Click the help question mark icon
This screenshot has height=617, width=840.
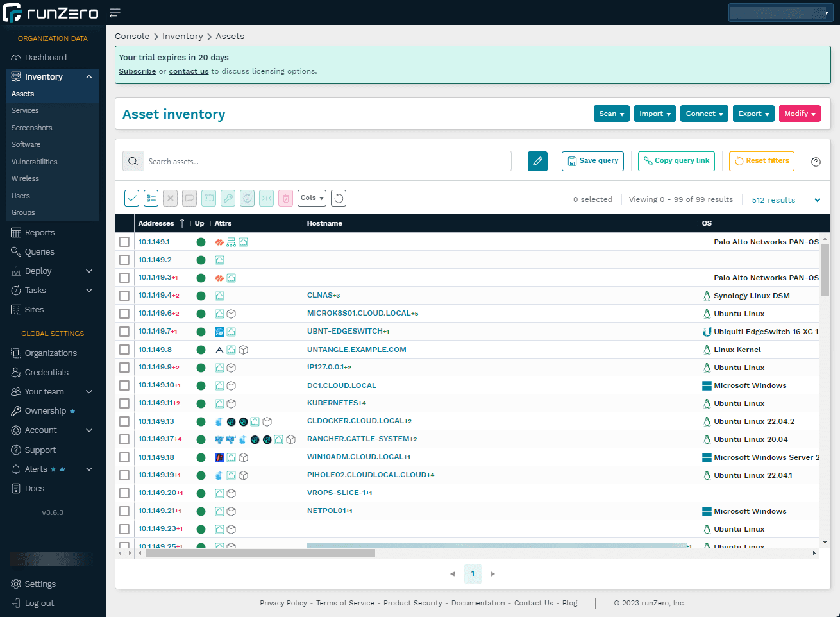816,162
